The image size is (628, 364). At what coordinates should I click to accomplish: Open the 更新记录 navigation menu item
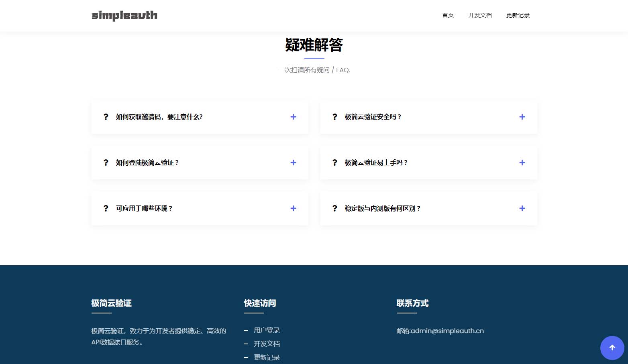[518, 15]
